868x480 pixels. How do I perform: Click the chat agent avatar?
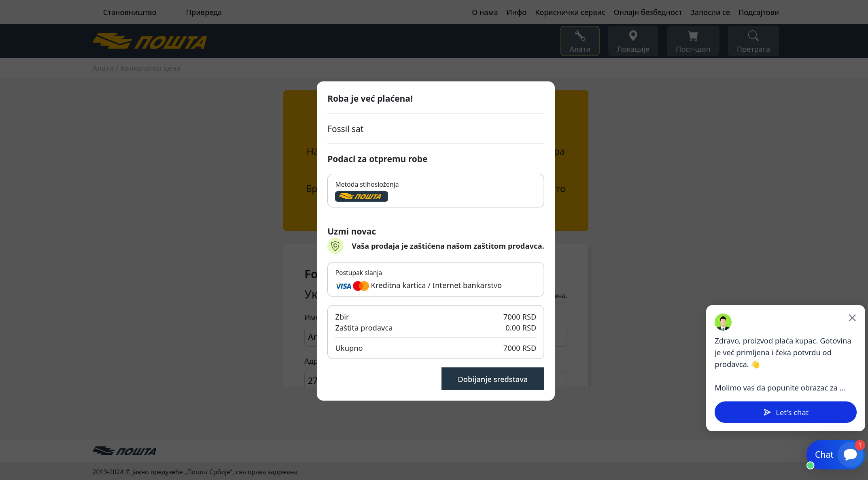723,322
